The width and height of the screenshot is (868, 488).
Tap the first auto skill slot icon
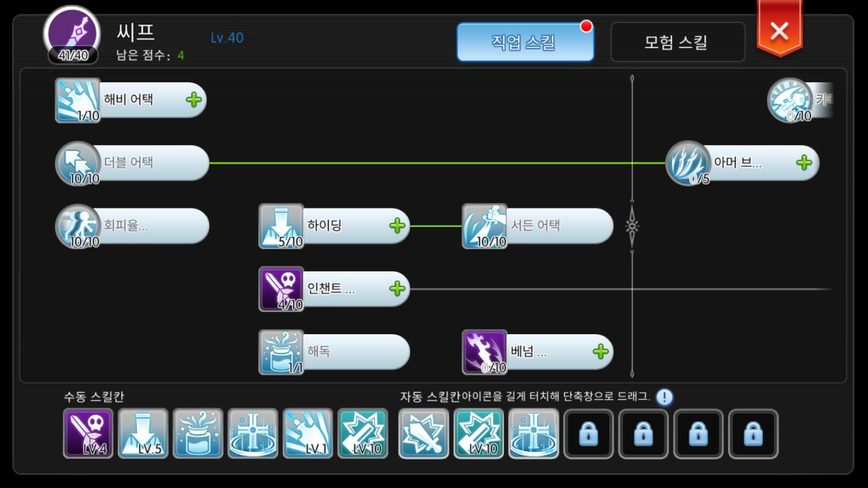coord(424,433)
